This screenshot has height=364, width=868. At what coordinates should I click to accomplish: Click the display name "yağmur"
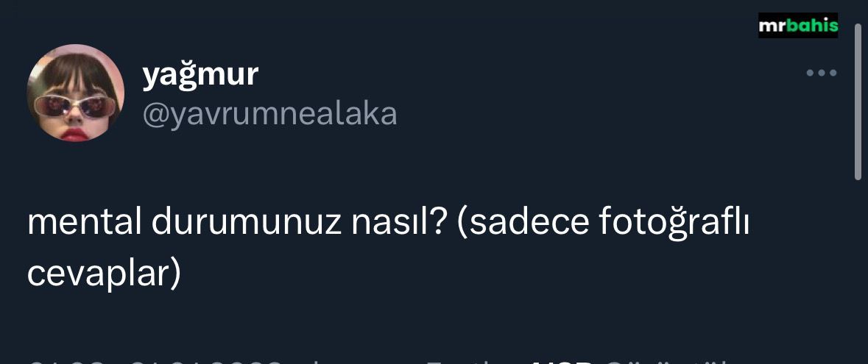(x=200, y=74)
